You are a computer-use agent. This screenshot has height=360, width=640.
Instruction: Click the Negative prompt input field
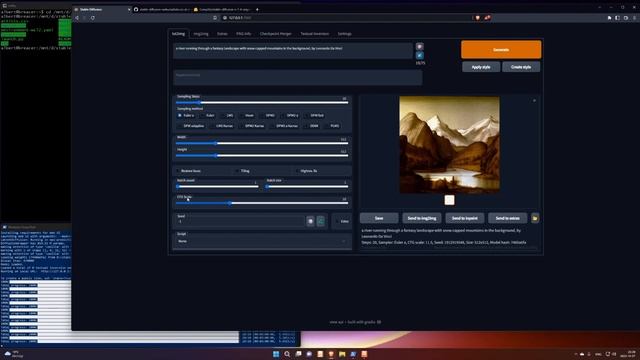coord(298,78)
